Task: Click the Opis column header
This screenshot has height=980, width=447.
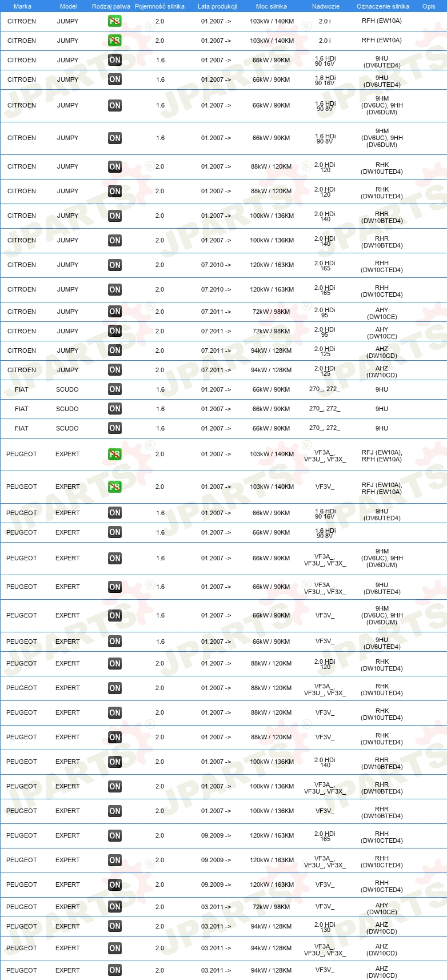Action: [429, 6]
